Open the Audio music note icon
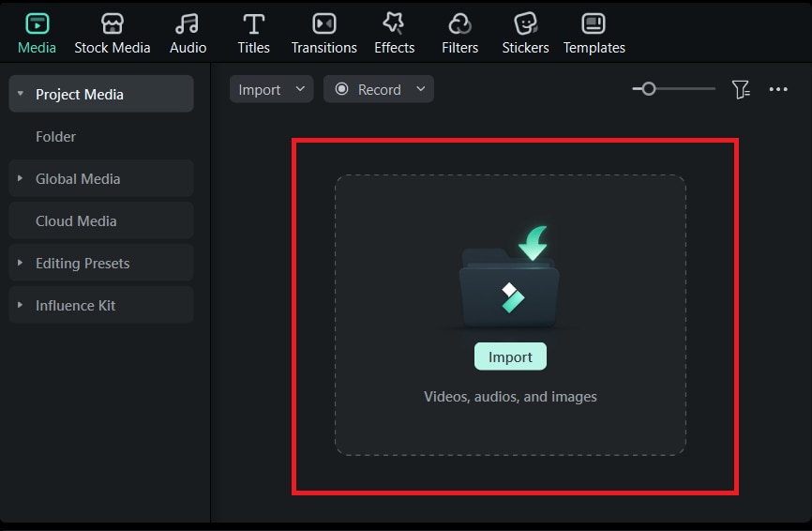This screenshot has height=531, width=812. (187, 23)
